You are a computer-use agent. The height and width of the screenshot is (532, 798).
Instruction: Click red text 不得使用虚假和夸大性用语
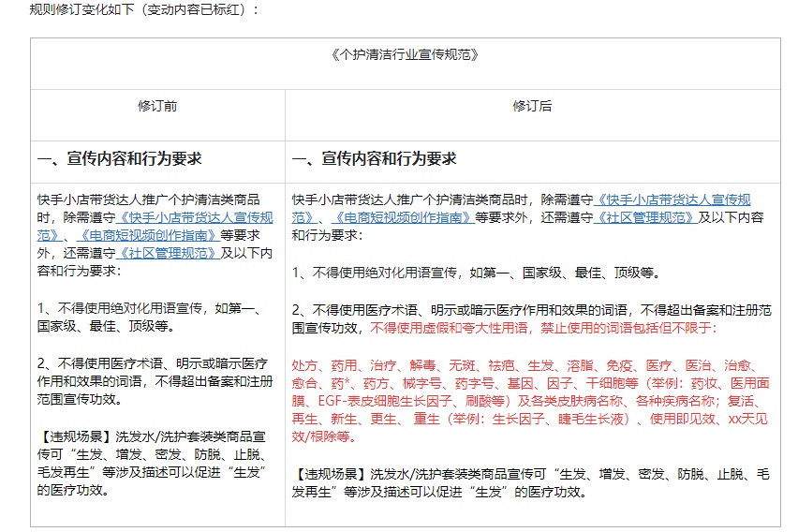[448, 328]
